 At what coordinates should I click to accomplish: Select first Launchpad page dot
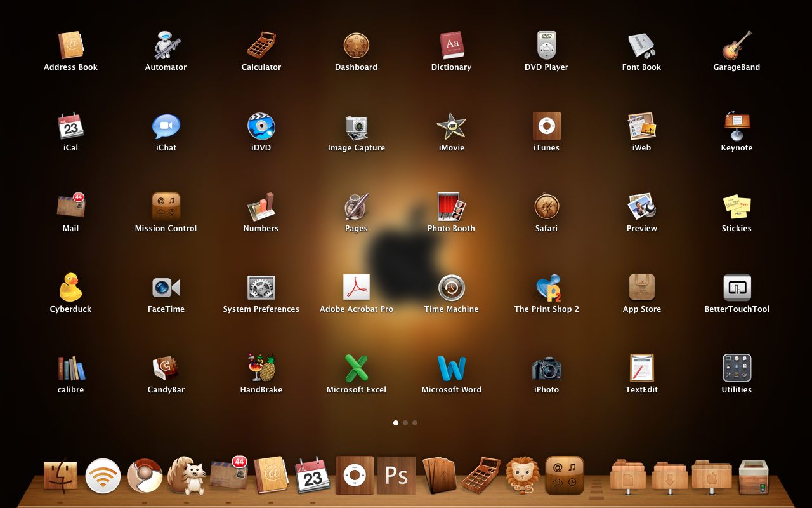[396, 422]
